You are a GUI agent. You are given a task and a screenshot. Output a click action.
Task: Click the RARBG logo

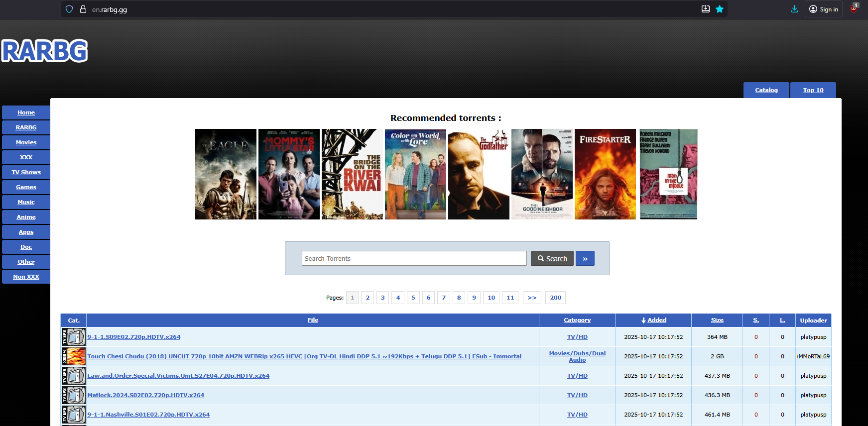tap(45, 51)
